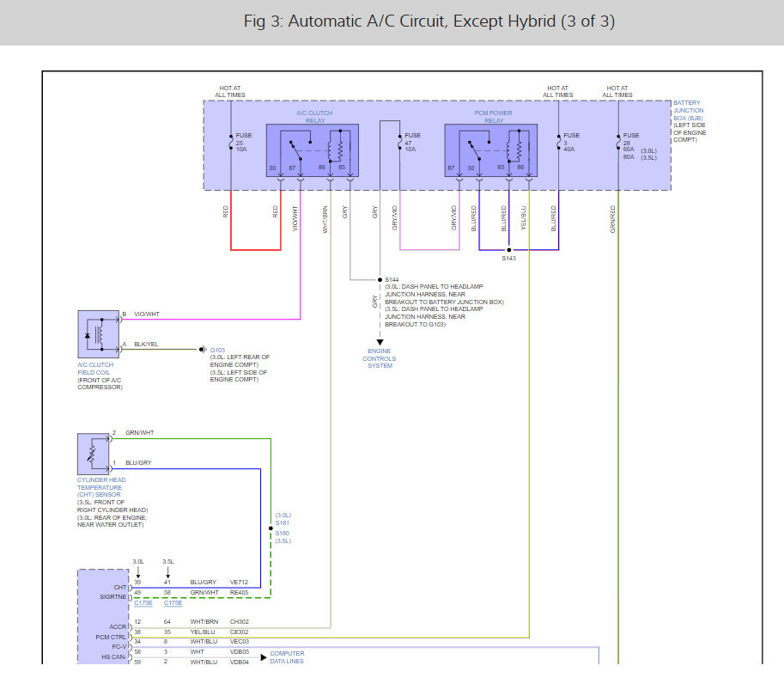Select the 'S143' splice label
This screenshot has height=696, width=784.
coord(508,258)
